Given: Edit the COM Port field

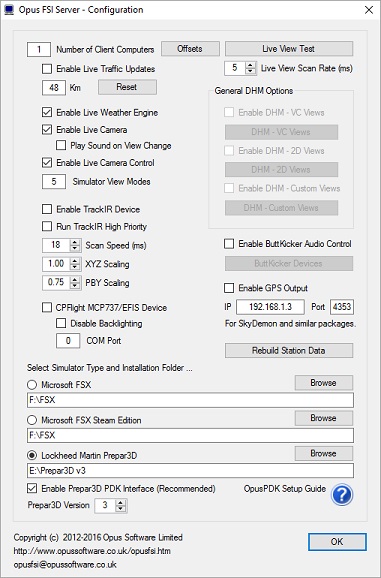Looking at the screenshot, I should click(x=68, y=341).
